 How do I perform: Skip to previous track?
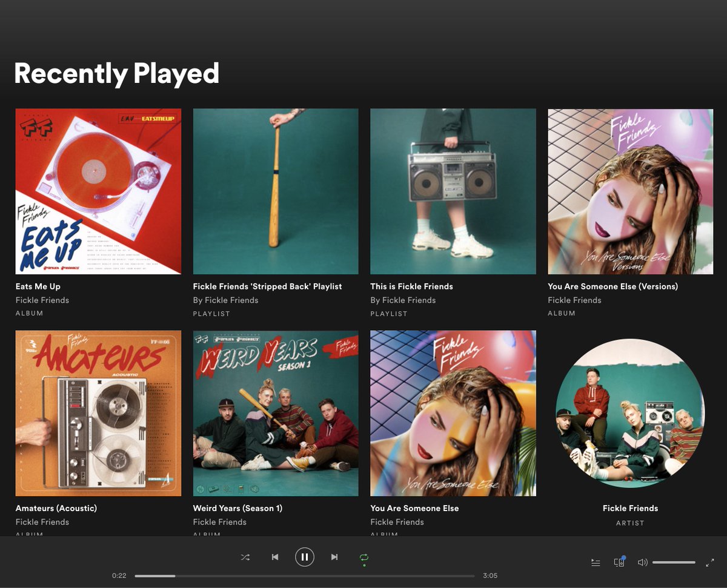click(275, 557)
